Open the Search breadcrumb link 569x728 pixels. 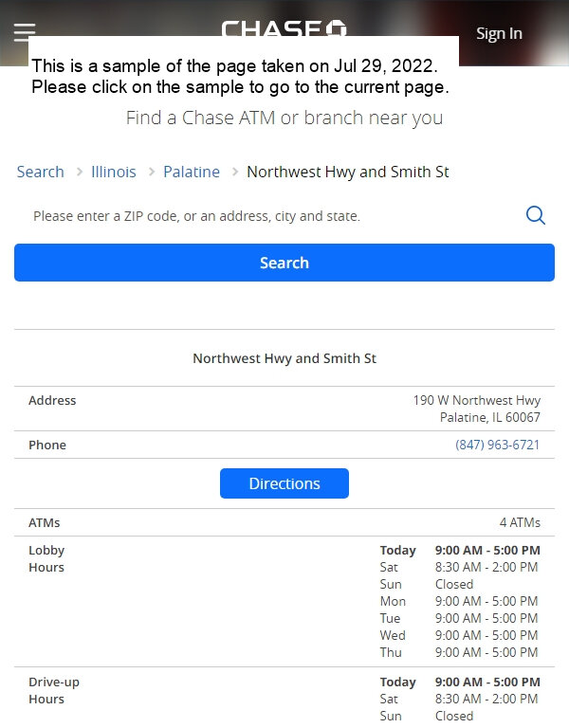coord(41,172)
